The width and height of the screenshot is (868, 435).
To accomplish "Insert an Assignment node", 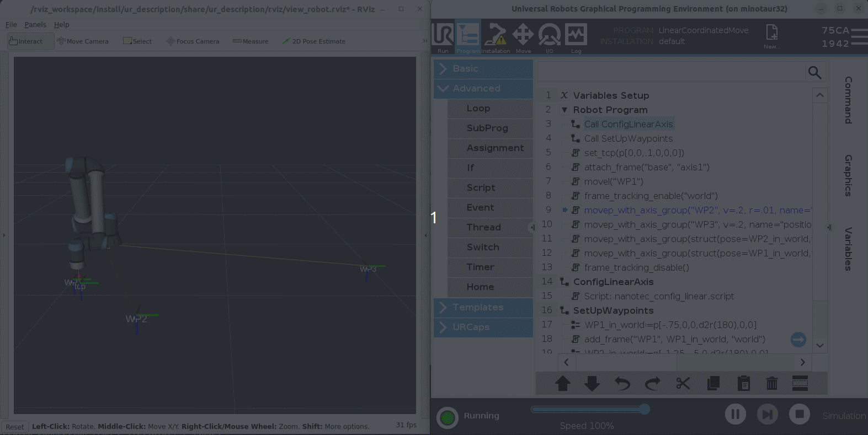I will click(494, 148).
